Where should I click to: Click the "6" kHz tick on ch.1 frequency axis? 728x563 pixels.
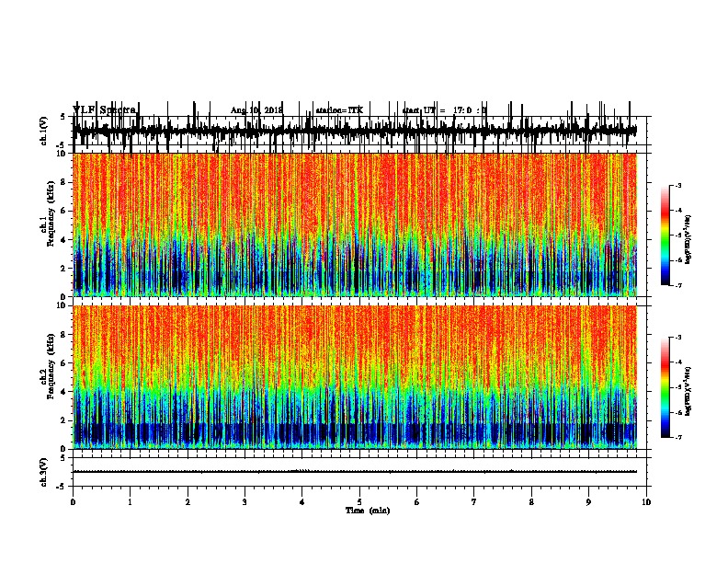(x=64, y=211)
